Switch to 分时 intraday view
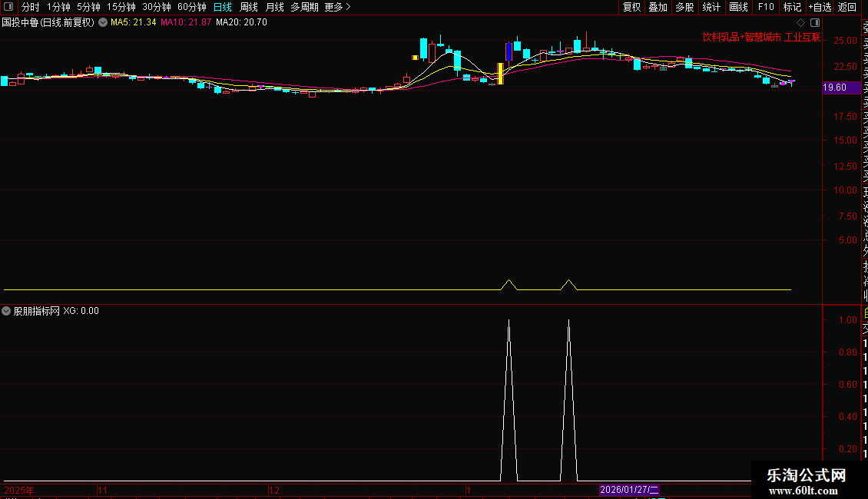868x499 pixels. [x=31, y=7]
